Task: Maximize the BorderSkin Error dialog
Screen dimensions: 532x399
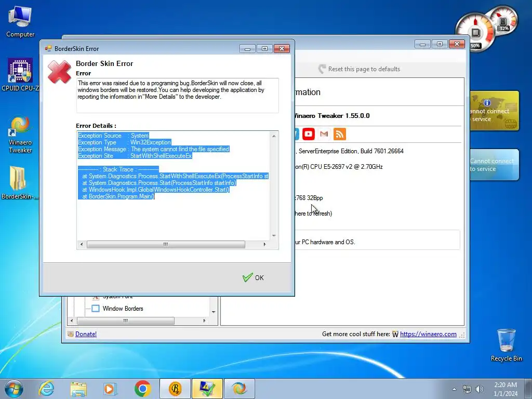Action: [x=264, y=49]
